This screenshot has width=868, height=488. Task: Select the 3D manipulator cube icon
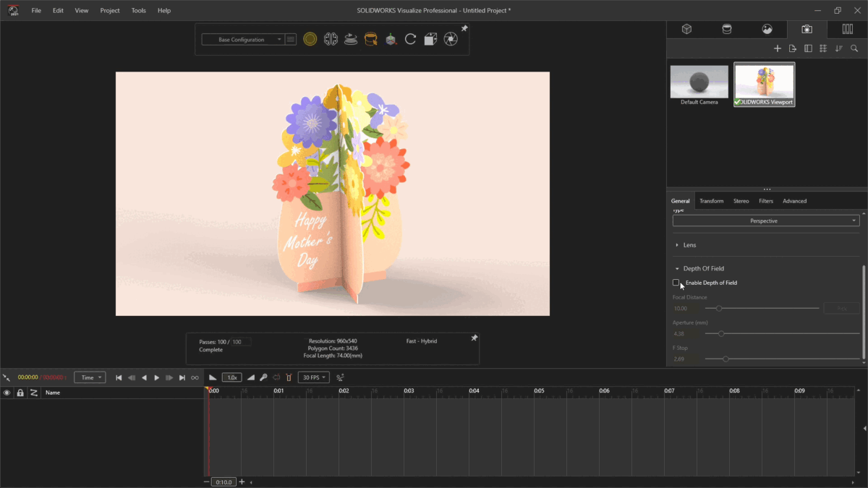click(391, 39)
